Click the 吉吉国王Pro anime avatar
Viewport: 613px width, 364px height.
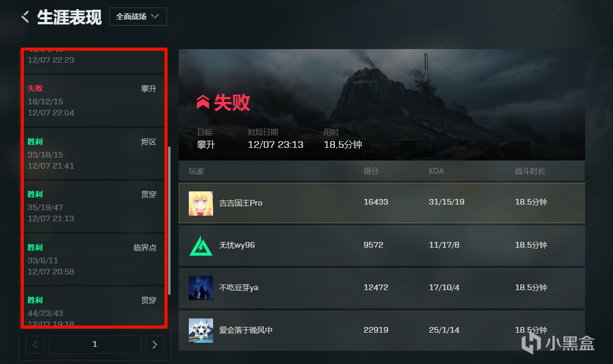coord(200,203)
